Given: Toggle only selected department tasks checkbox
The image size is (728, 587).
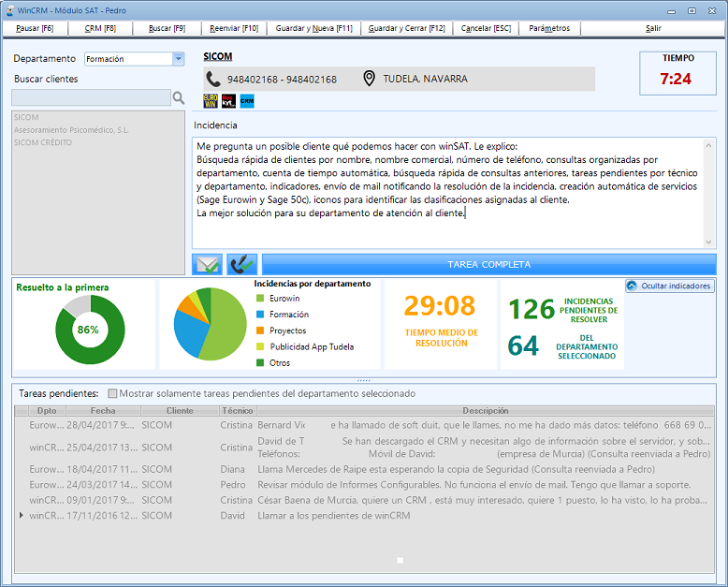Looking at the screenshot, I should pyautogui.click(x=112, y=393).
